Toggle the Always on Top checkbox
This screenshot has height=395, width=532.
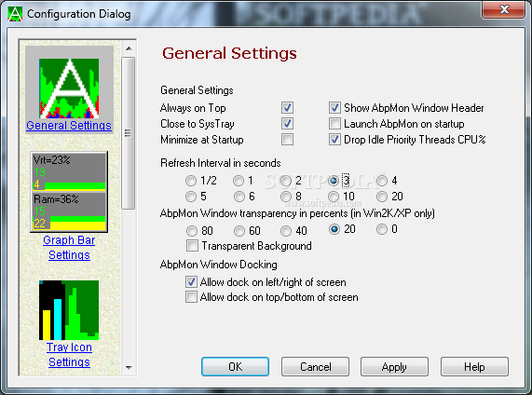(287, 108)
